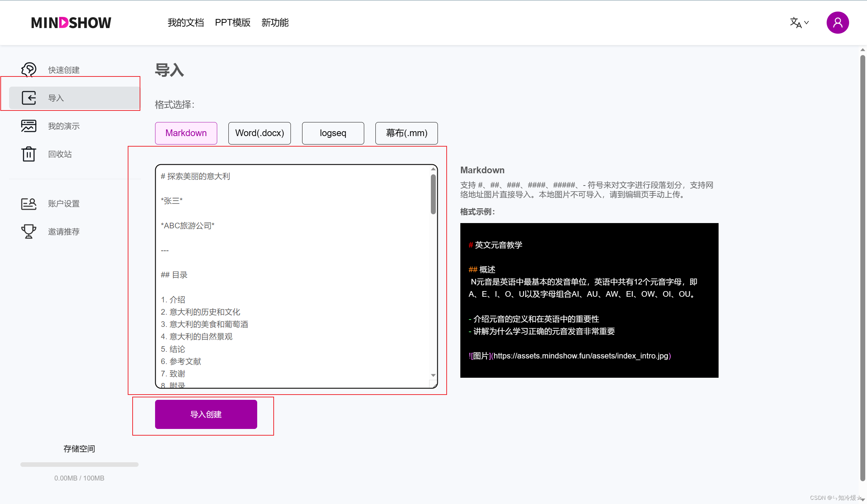Screen dimensions: 867x504
Task: Click the Import arrow icon
Action: (28, 98)
